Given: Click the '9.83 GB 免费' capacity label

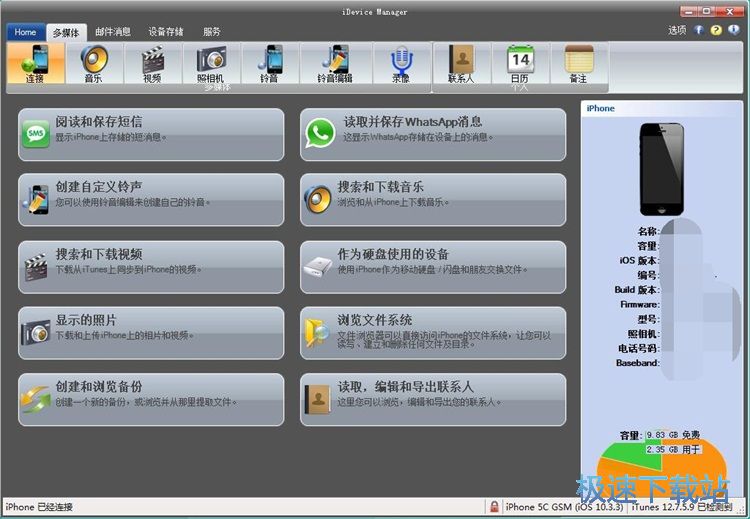Looking at the screenshot, I should point(673,435).
